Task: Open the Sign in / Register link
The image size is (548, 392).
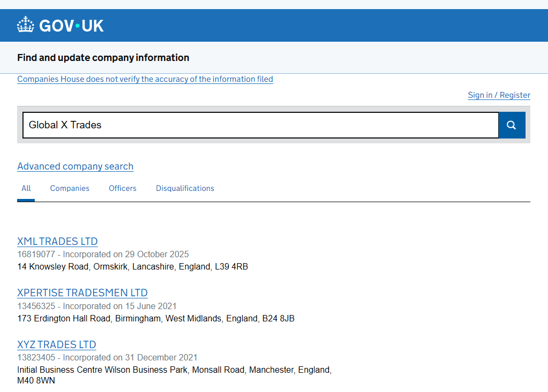Action: [x=499, y=95]
